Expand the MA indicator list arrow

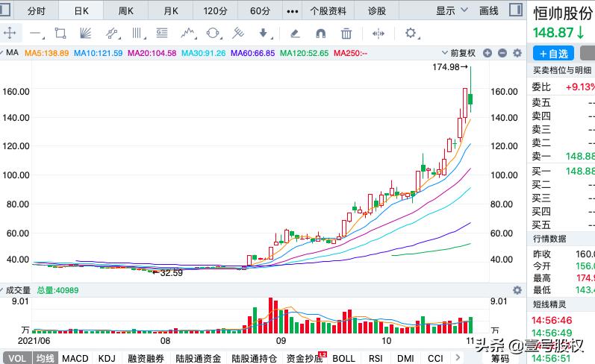[4, 53]
